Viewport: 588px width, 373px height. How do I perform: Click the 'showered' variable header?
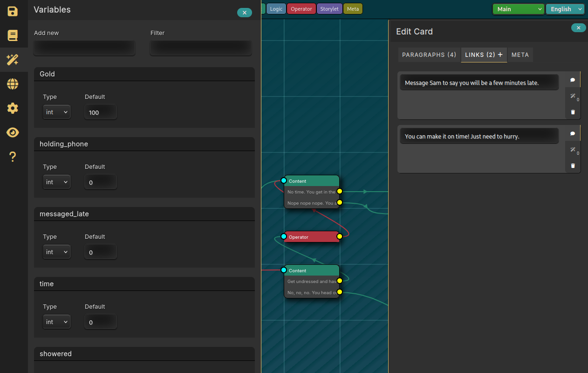tap(144, 354)
